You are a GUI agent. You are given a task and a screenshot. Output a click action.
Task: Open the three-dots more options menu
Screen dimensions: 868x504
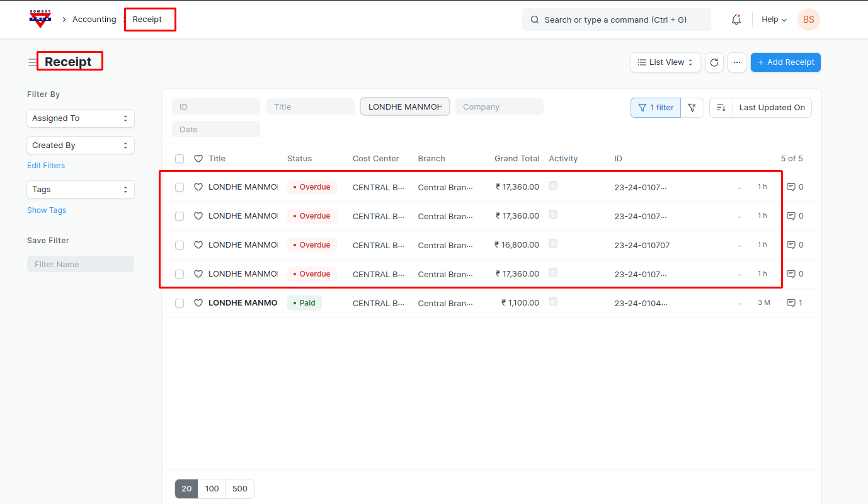click(737, 62)
